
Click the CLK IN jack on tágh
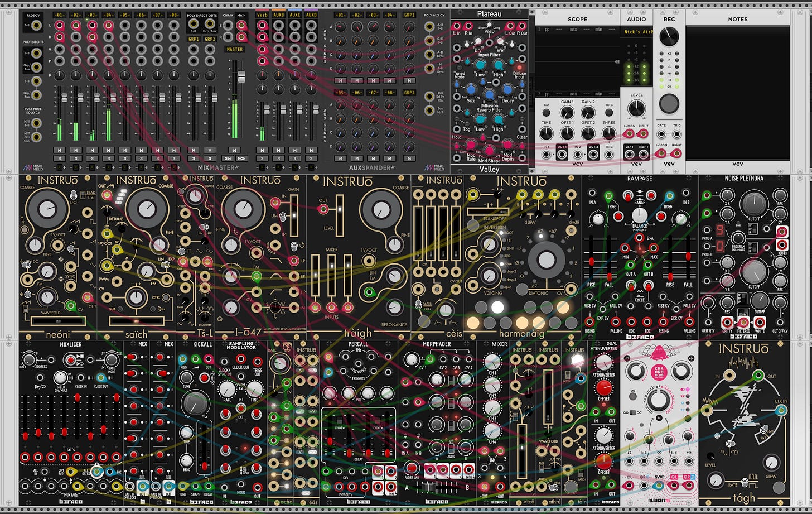click(781, 411)
